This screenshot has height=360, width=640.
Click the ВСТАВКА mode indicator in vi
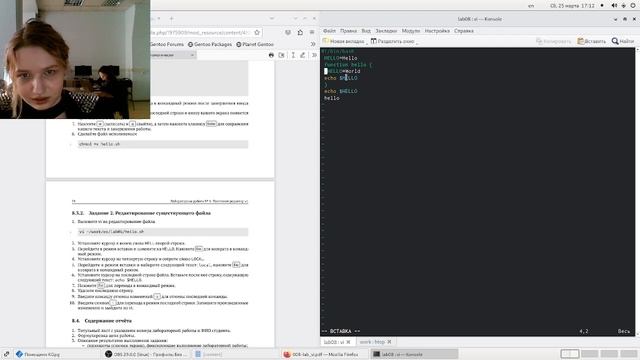[341, 331]
